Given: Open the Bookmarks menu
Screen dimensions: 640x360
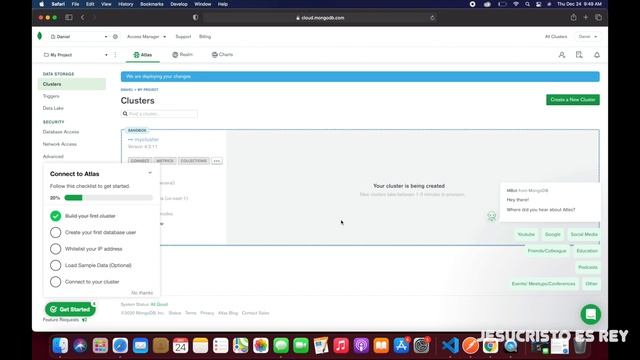Looking at the screenshot, I should (151, 4).
